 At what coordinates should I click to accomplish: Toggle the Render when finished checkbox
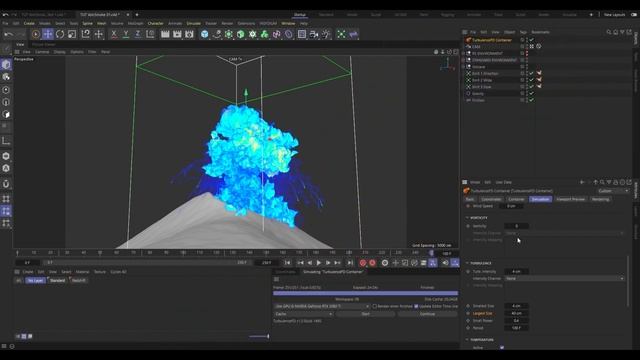[x=374, y=306]
